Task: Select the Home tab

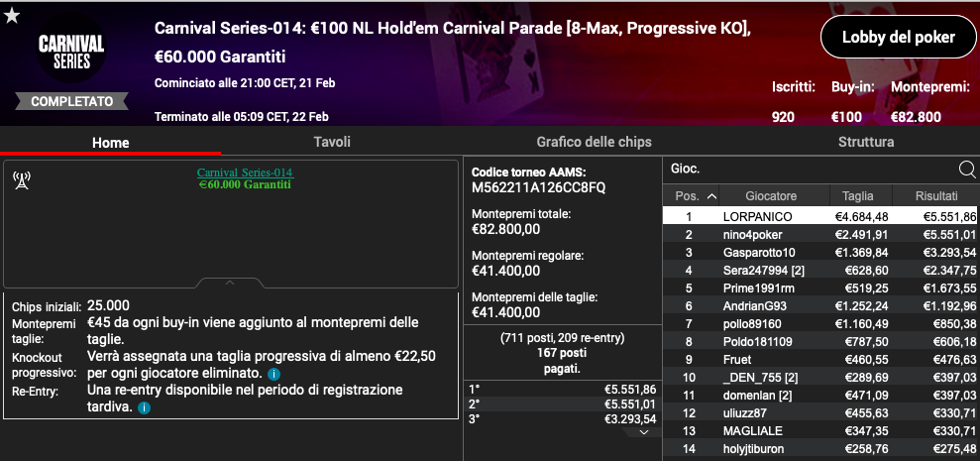Action: pos(111,143)
